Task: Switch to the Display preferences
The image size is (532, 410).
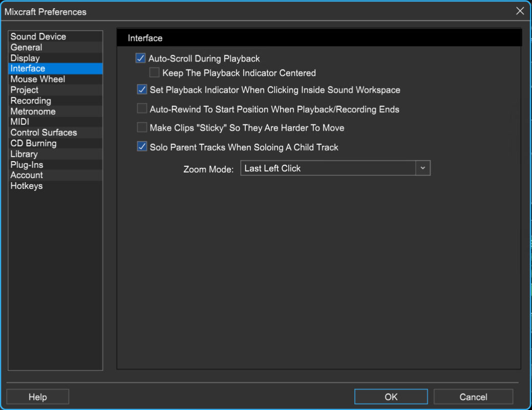Action: point(55,58)
